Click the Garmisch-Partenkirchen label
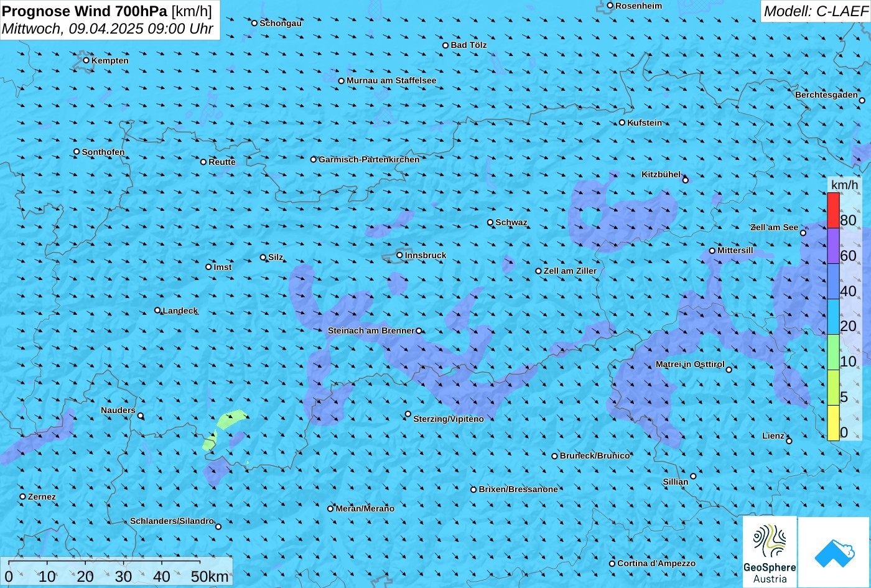The height and width of the screenshot is (588, 871). (x=369, y=159)
